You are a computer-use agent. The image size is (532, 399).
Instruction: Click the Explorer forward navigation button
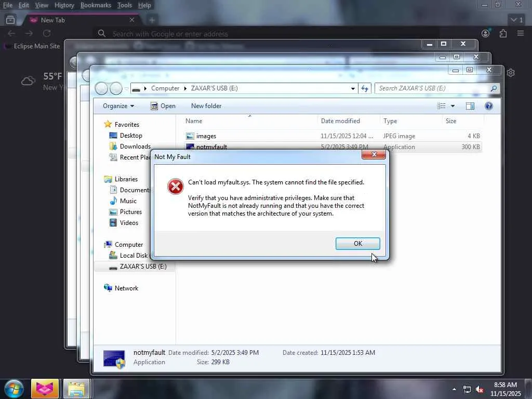coord(116,88)
